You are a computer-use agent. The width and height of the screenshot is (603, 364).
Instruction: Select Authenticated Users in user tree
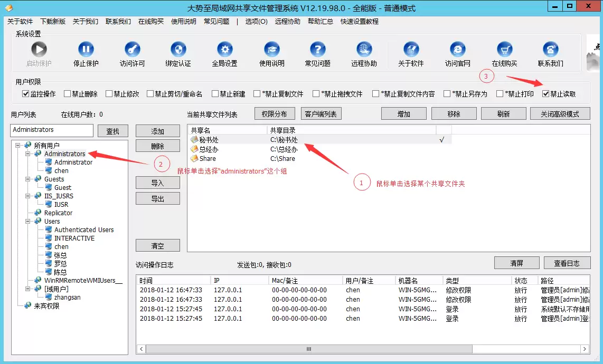(x=84, y=229)
